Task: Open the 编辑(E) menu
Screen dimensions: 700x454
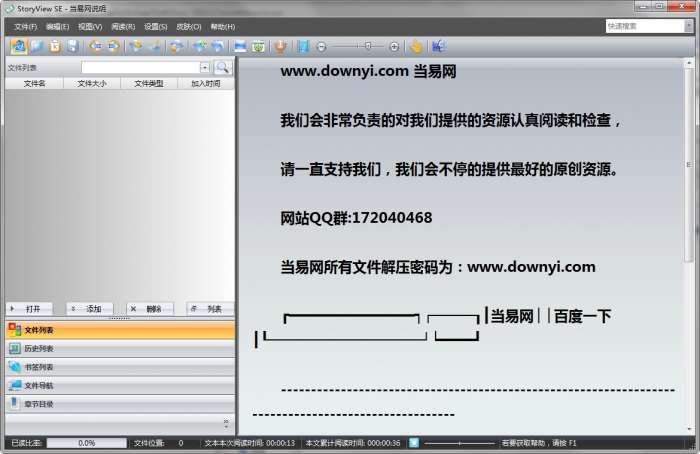Action: (x=58, y=27)
